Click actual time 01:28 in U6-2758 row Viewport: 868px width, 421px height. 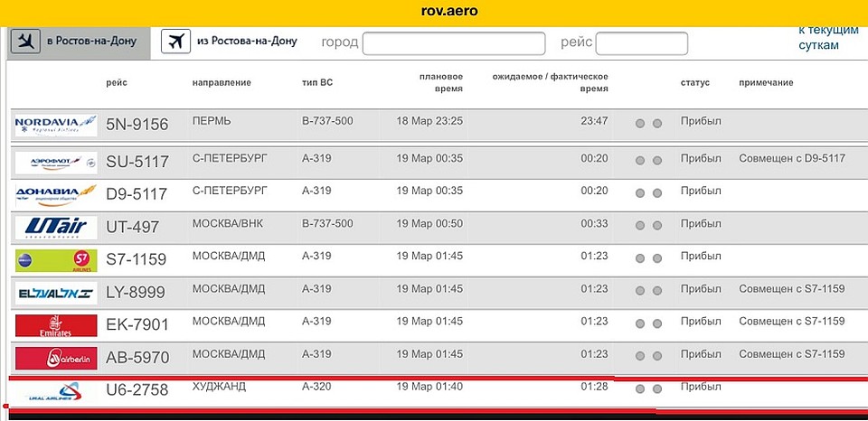pyautogui.click(x=594, y=387)
